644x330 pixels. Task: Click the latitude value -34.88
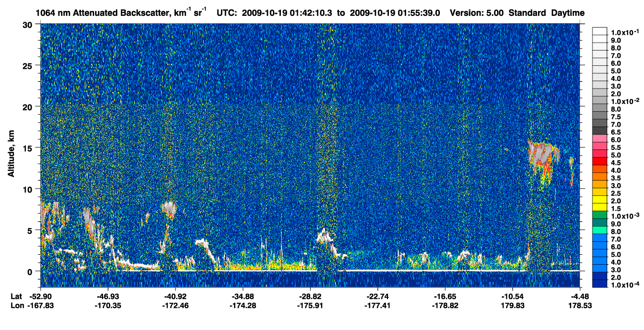pos(243,296)
